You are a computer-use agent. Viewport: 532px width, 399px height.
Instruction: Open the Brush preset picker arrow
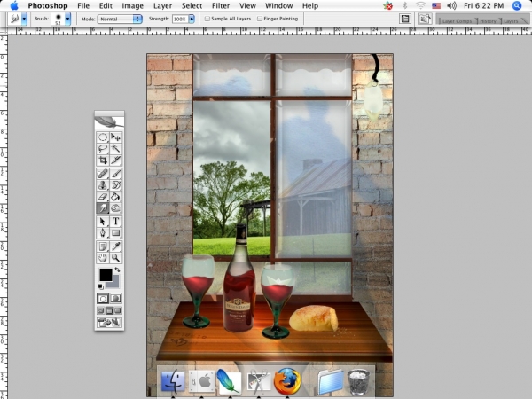[x=68, y=19]
